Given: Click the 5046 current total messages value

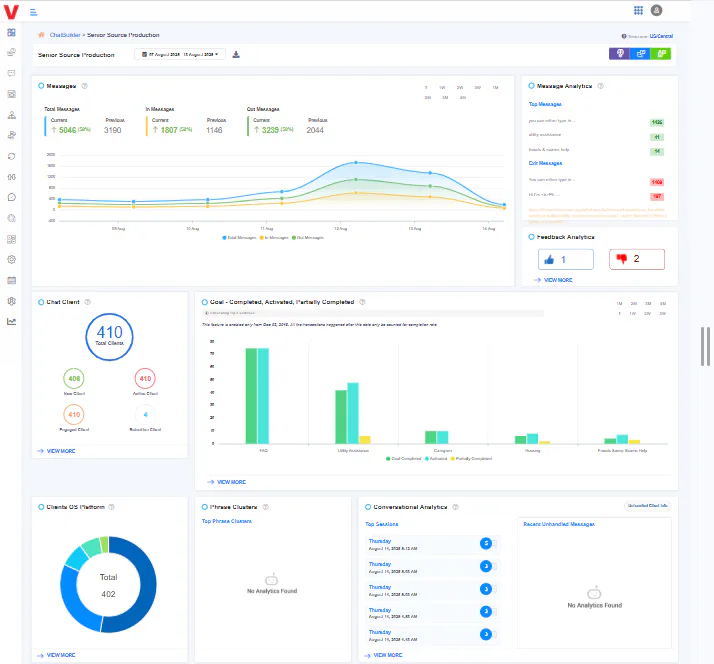Looking at the screenshot, I should point(67,130).
